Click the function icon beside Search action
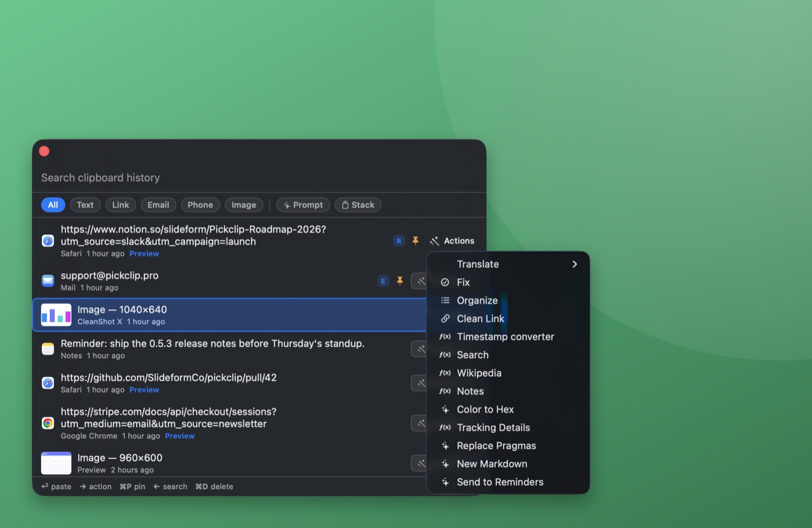This screenshot has height=528, width=812. pos(445,355)
